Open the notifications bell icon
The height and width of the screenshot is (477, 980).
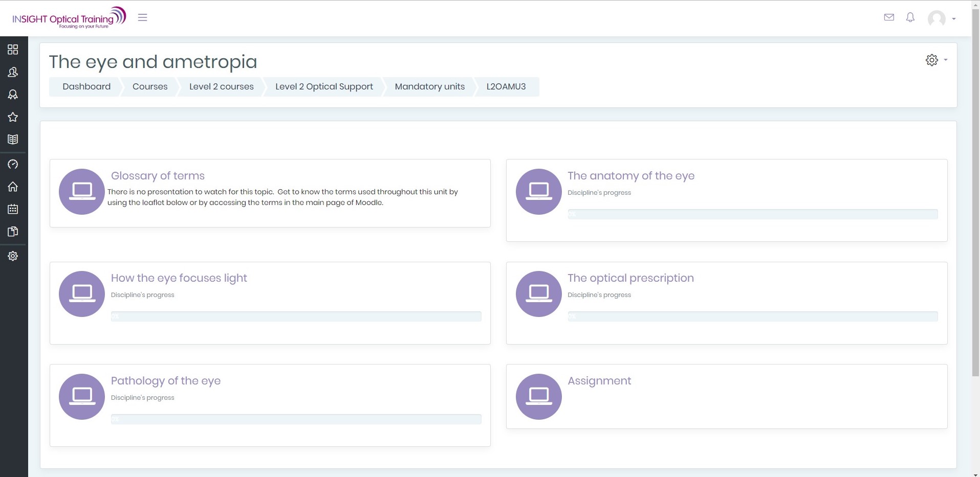click(x=910, y=17)
